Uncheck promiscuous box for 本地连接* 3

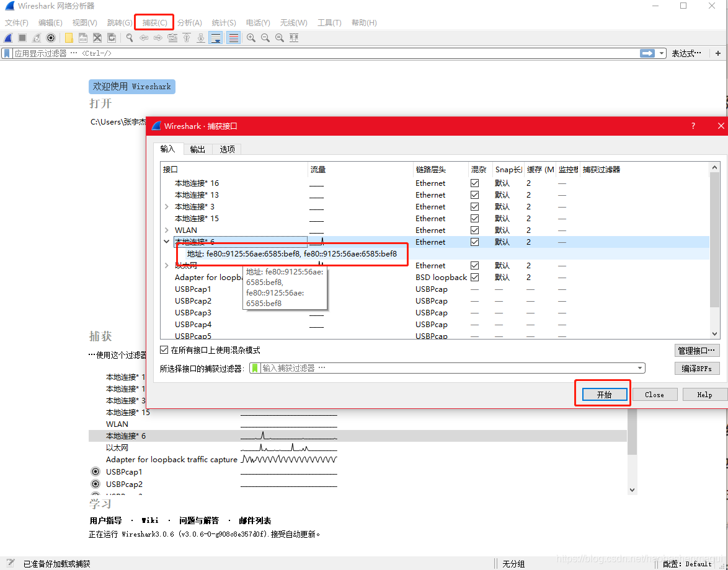[474, 207]
